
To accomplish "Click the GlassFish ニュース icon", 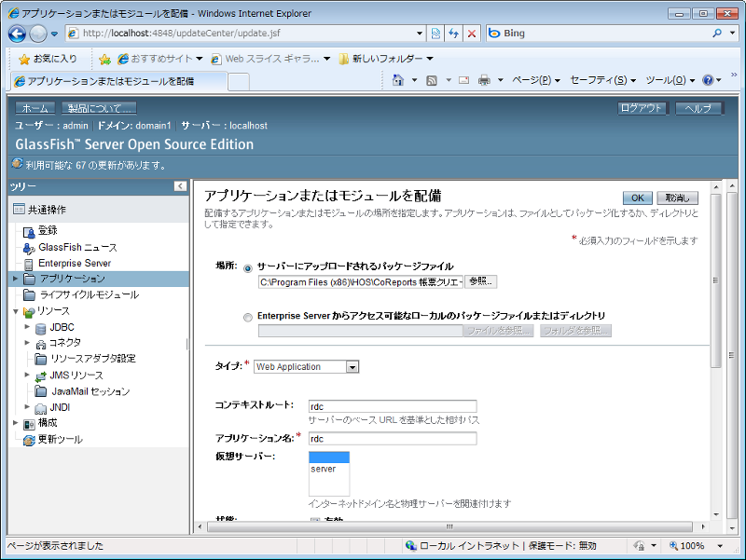I will tap(29, 248).
